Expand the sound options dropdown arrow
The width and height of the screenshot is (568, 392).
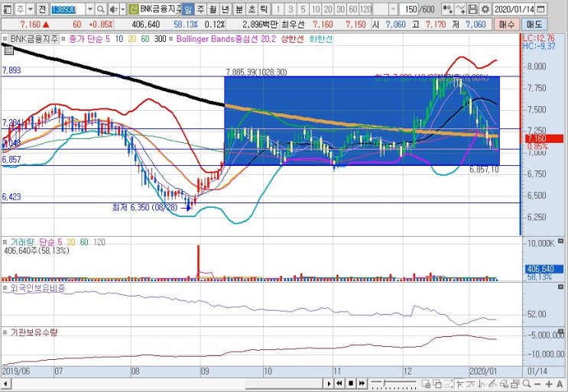[x=123, y=9]
